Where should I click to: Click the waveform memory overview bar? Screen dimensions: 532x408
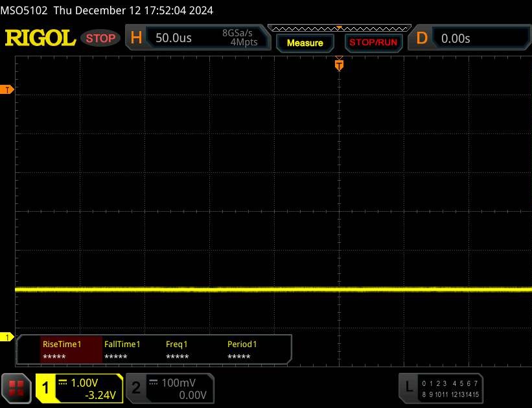pos(340,28)
